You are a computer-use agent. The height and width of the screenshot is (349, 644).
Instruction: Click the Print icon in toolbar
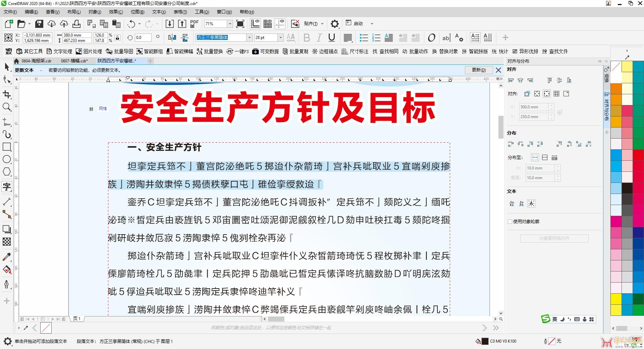pos(76,24)
